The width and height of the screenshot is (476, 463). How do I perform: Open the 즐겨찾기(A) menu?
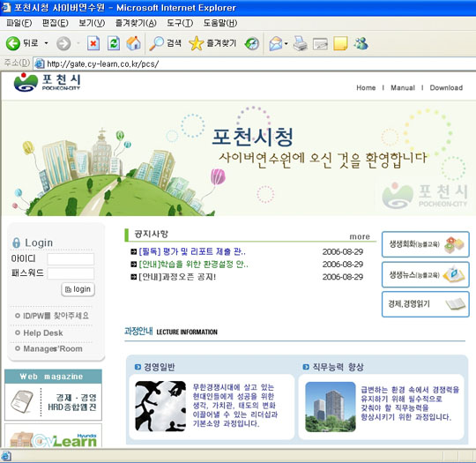click(136, 23)
